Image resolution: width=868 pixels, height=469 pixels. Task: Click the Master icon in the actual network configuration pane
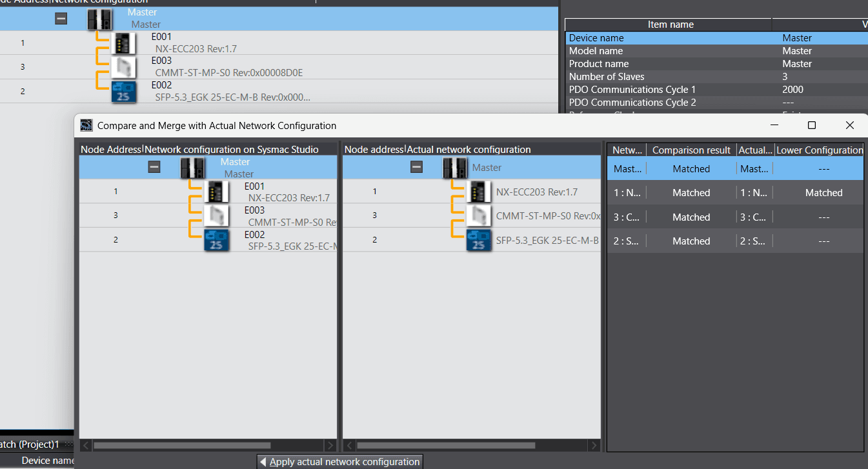(456, 167)
